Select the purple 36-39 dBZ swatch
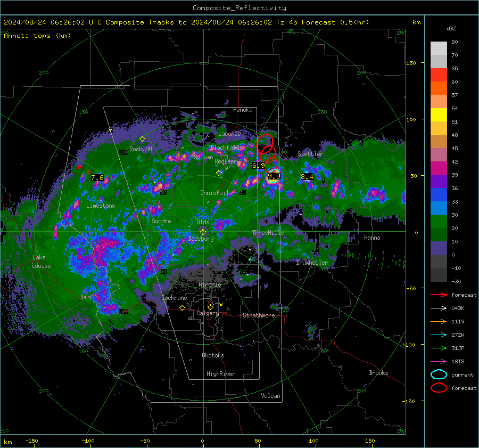The height and width of the screenshot is (448, 479). coord(439,181)
